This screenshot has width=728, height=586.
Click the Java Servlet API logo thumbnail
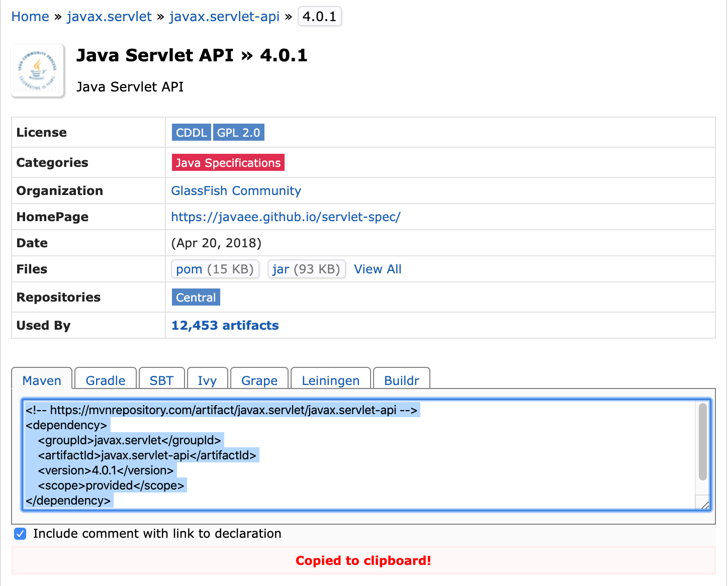[x=38, y=70]
